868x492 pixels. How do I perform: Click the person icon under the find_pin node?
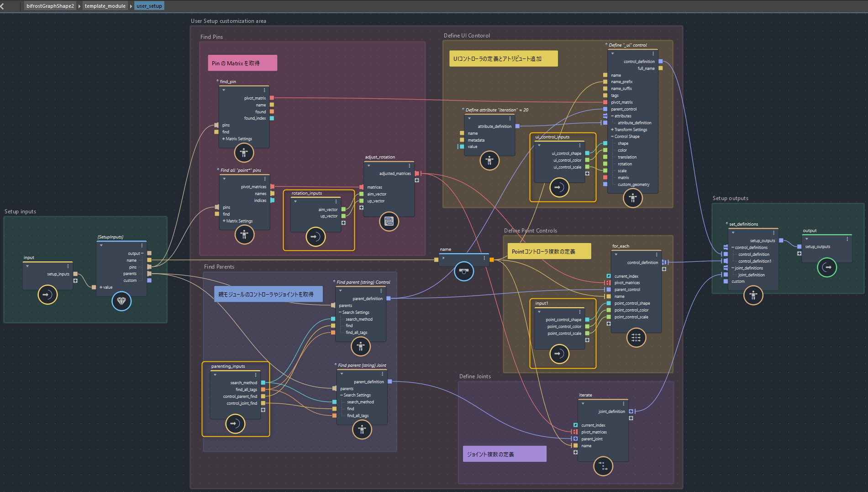(244, 153)
